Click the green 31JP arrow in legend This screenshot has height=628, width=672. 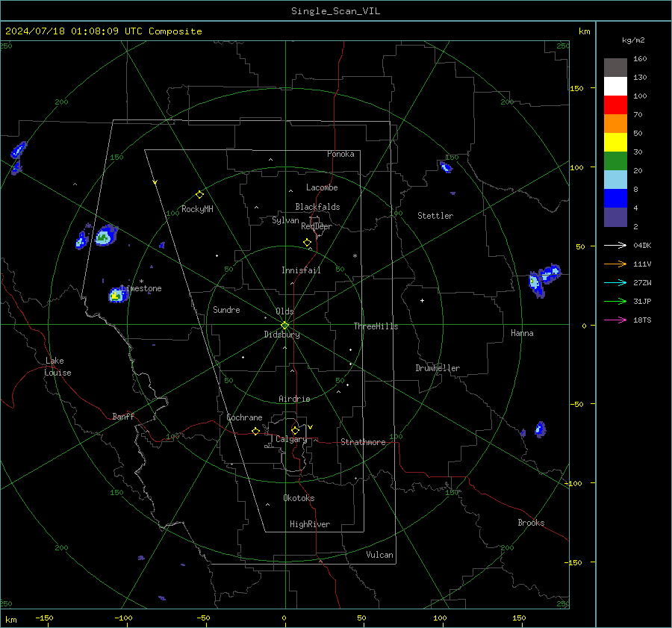(615, 302)
